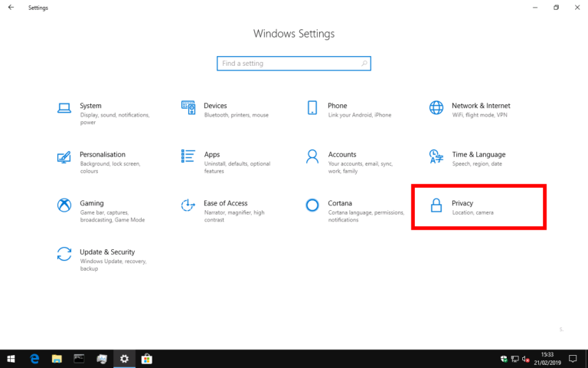Click the Accounts person icon
588x368 pixels.
click(312, 156)
